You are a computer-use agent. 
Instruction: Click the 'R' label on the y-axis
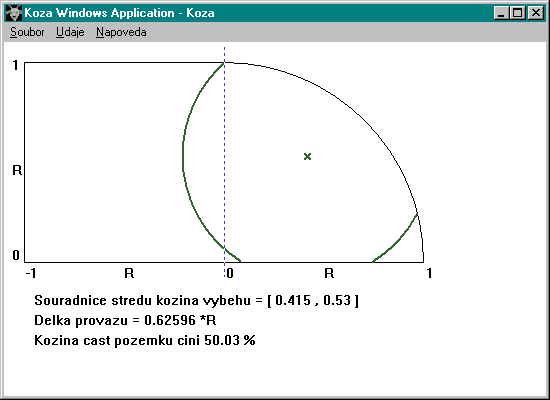(x=17, y=170)
